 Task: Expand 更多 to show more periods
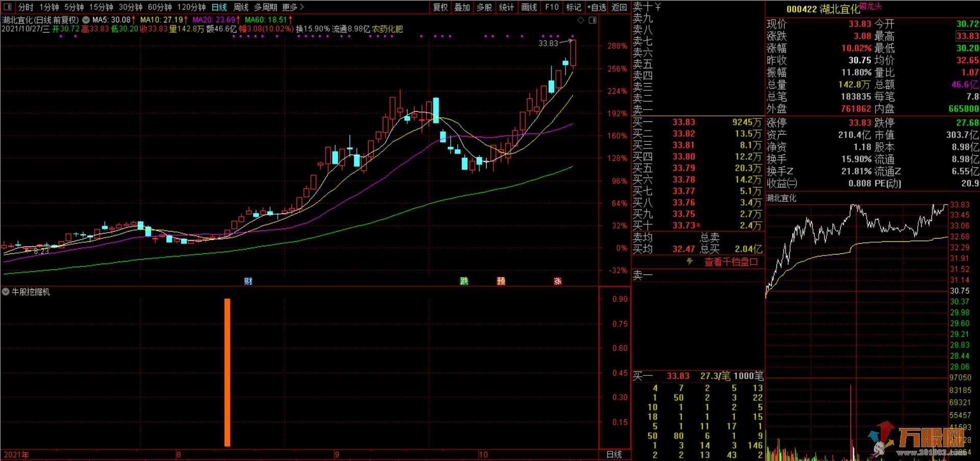pyautogui.click(x=293, y=7)
